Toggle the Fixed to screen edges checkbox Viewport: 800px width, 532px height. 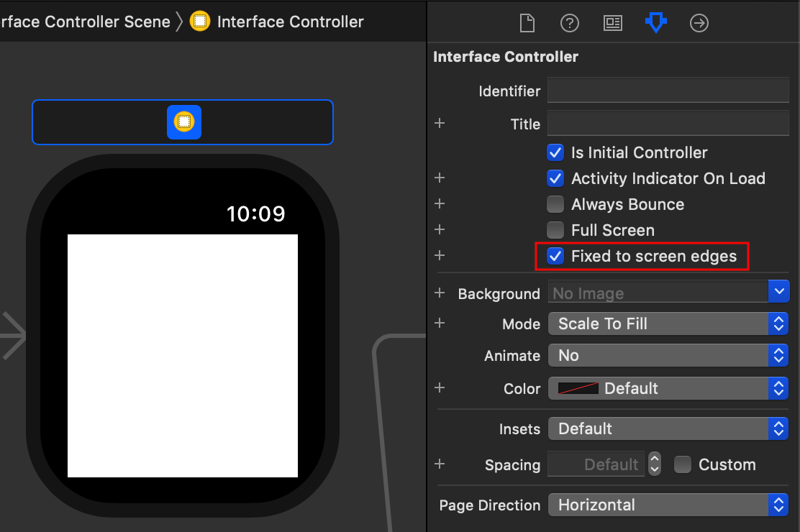tap(555, 256)
